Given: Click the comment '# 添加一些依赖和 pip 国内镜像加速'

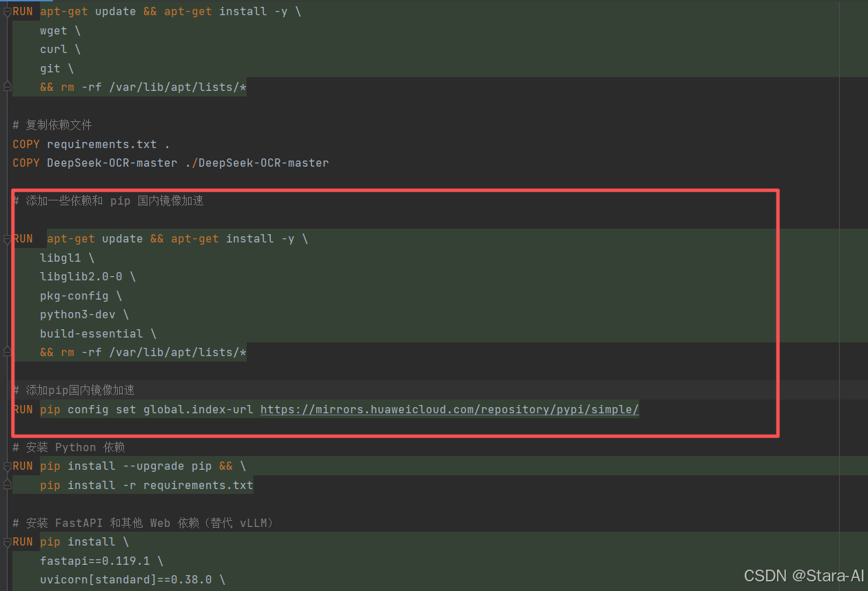Looking at the screenshot, I should pyautogui.click(x=108, y=201).
